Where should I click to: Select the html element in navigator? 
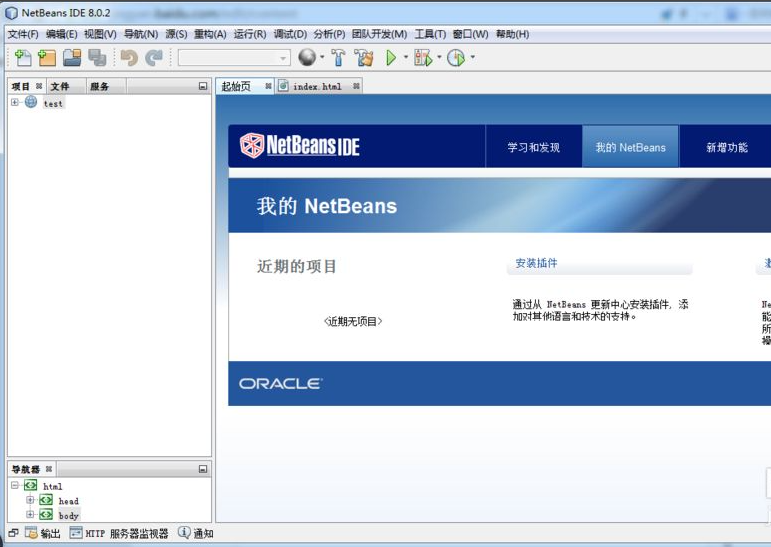click(53, 486)
